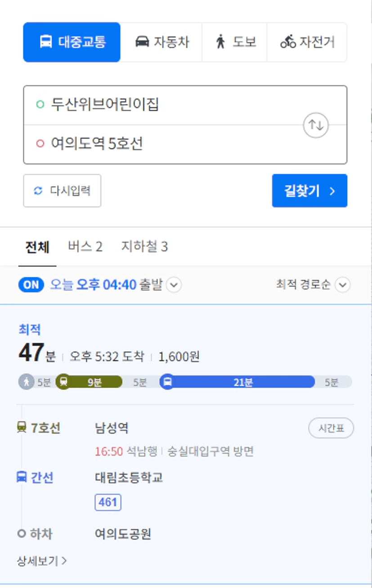Switch to 자동차 car directions
The width and height of the screenshot is (372, 588).
(162, 42)
